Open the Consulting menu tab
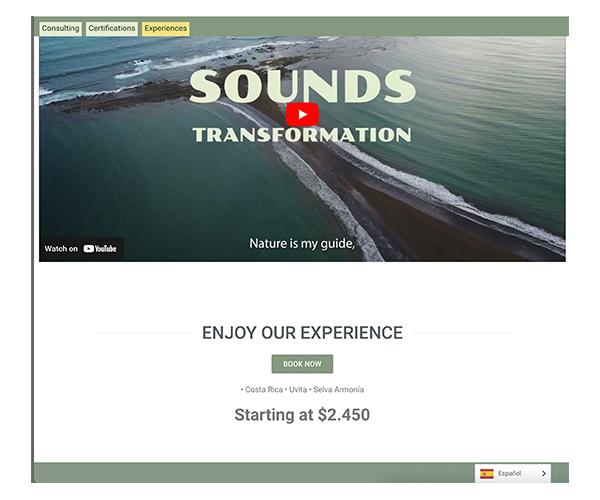Image resolution: width=600 pixels, height=500 pixels. click(60, 28)
